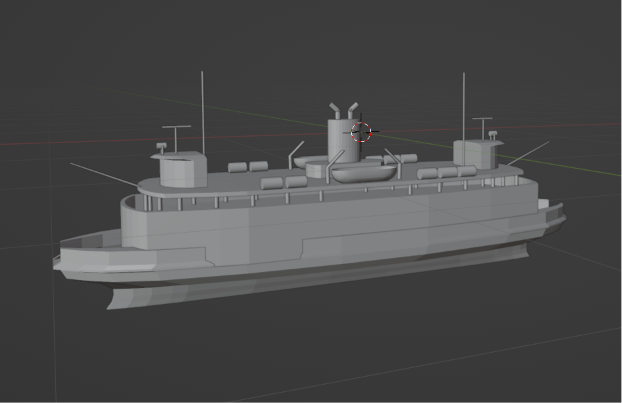This screenshot has height=403, width=622.
Task: Select the tall mast above the right pilothouse
Action: (463, 119)
